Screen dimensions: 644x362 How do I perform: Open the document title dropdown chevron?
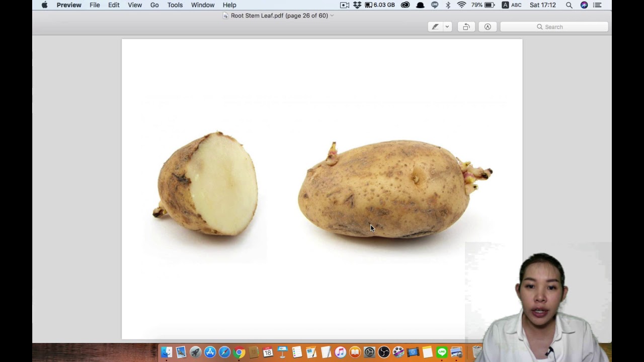coord(332,16)
